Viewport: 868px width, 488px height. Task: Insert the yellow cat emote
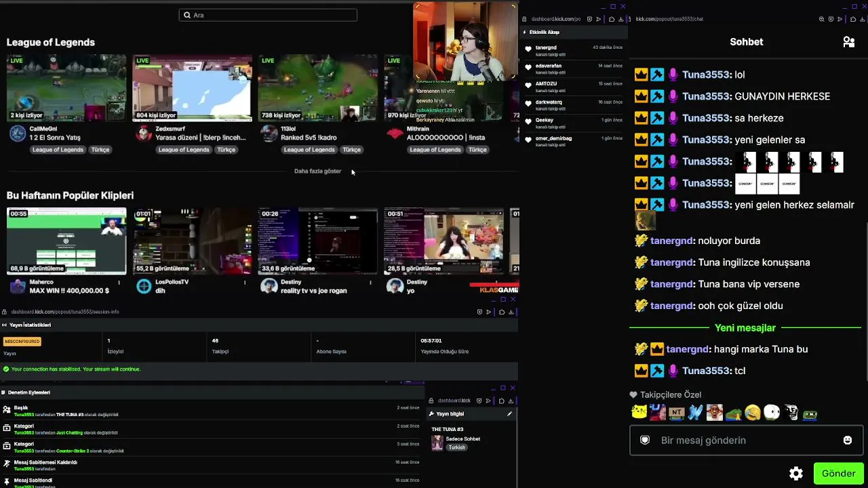(x=639, y=412)
